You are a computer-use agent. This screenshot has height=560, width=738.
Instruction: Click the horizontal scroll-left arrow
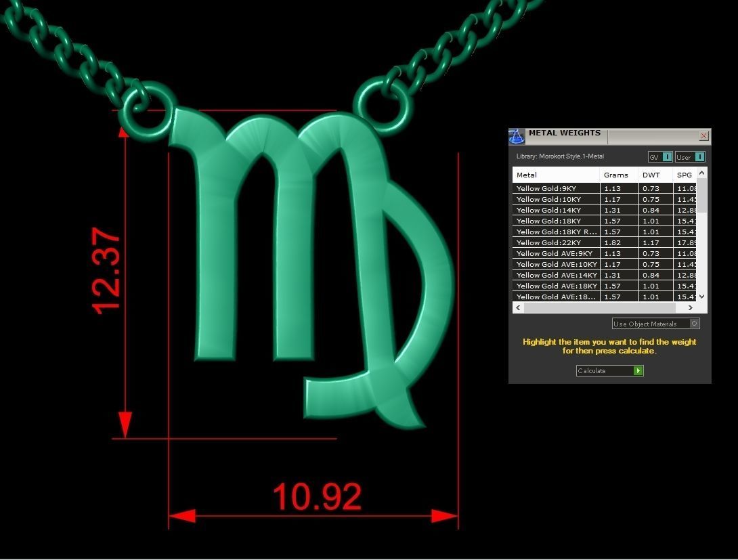518,308
